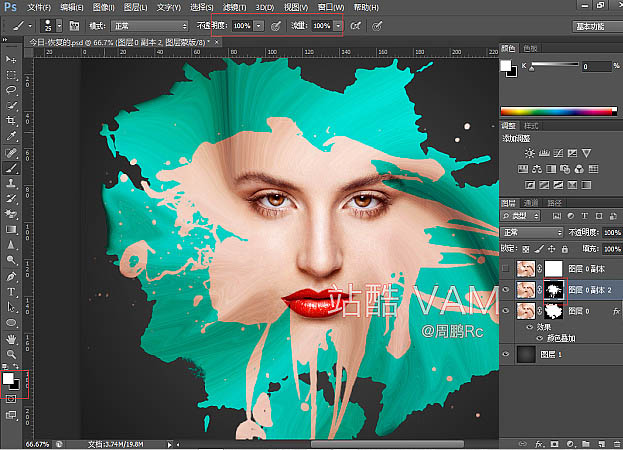This screenshot has width=623, height=450.
Task: Enable airbrush mode in options bar
Action: (358, 24)
